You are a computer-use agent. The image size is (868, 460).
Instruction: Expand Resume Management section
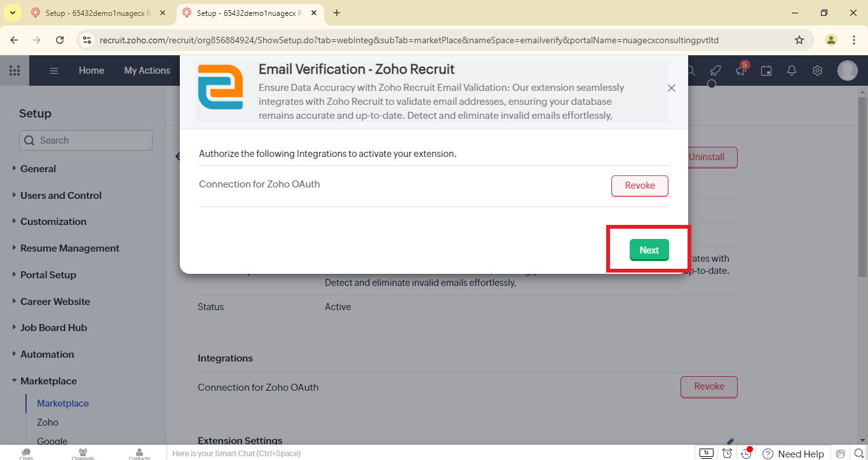(70, 248)
